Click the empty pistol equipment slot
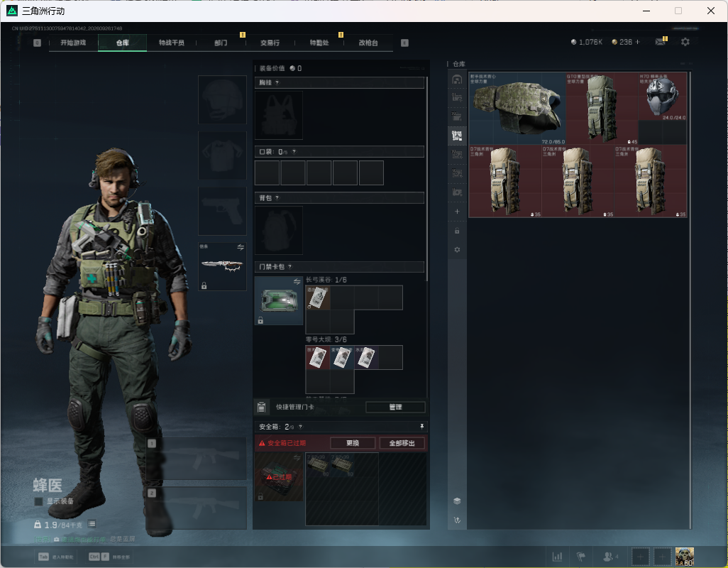 click(x=222, y=212)
